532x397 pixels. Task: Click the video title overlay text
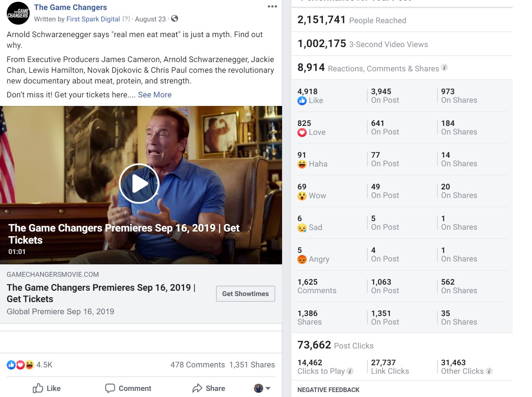tap(124, 234)
